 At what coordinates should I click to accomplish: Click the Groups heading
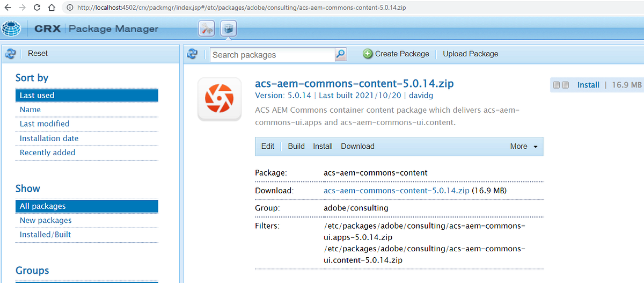click(32, 271)
